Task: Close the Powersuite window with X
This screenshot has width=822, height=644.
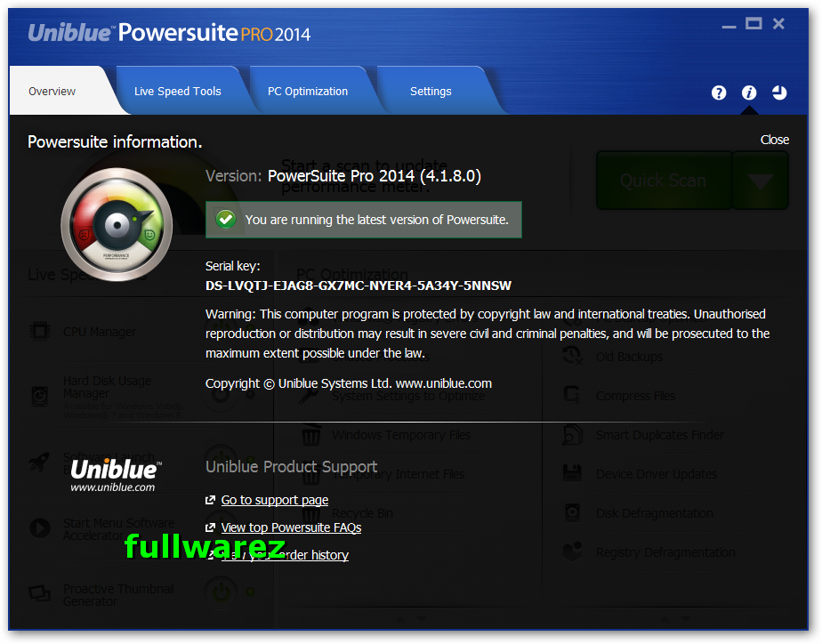Action: coord(778,24)
